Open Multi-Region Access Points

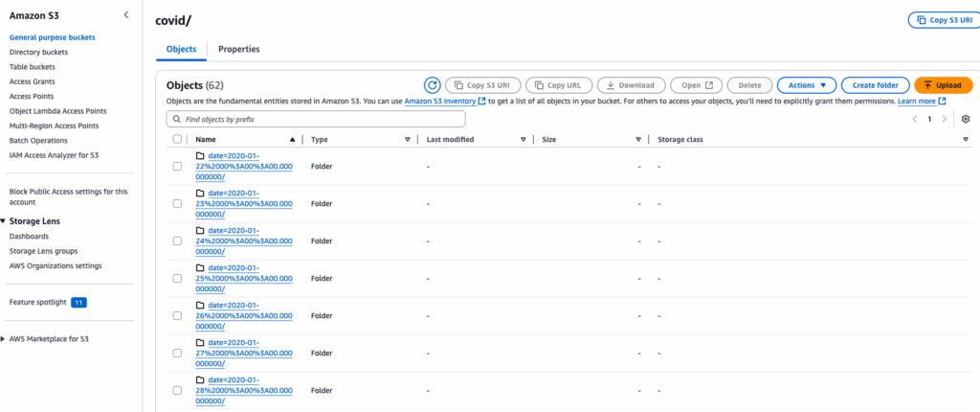(x=55, y=126)
